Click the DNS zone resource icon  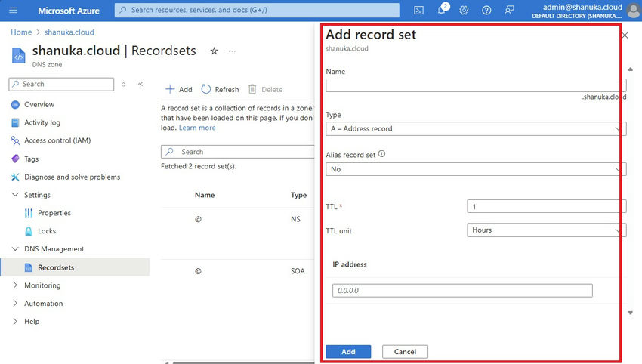click(x=18, y=57)
